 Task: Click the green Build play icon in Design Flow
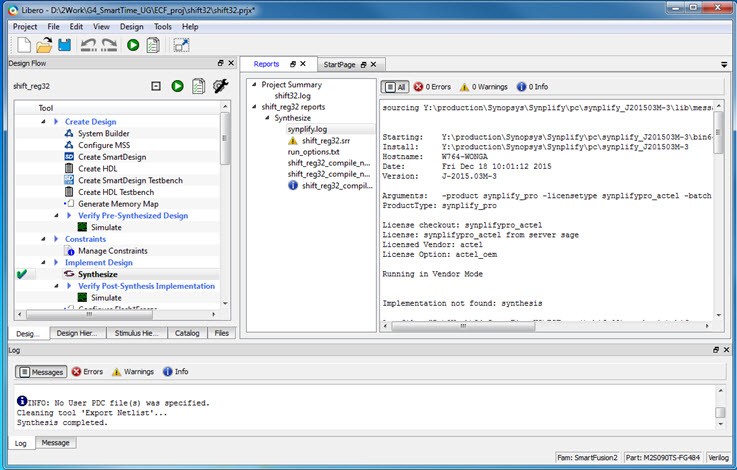(x=177, y=87)
